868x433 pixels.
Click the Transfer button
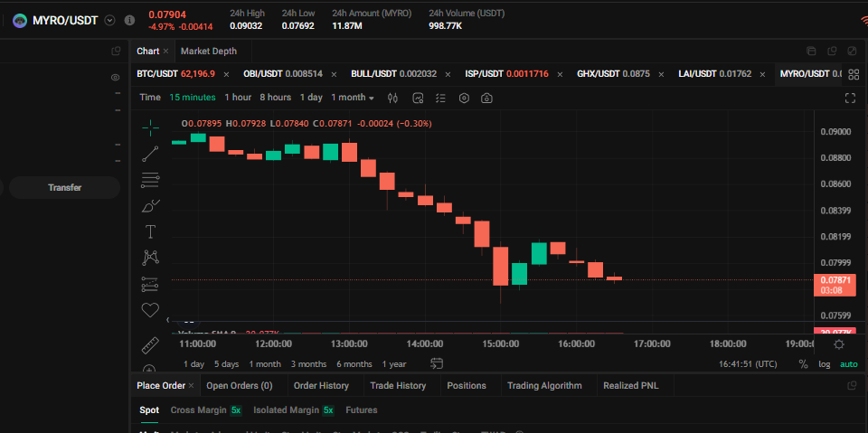[x=65, y=188]
